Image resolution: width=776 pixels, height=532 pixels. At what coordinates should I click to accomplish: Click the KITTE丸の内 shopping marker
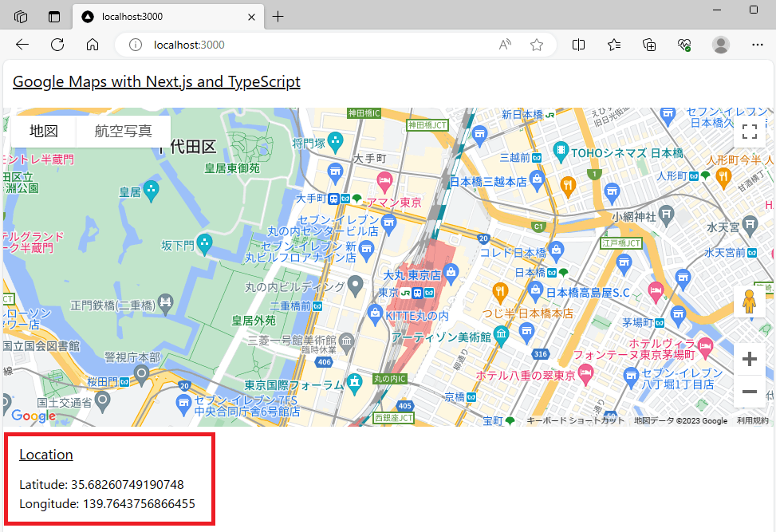coord(375,315)
